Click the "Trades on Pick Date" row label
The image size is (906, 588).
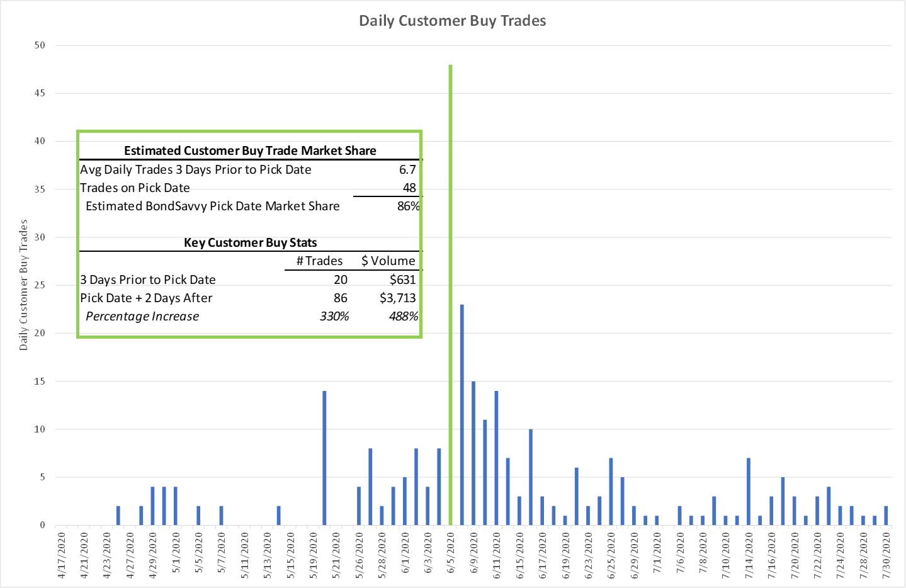pyautogui.click(x=135, y=188)
